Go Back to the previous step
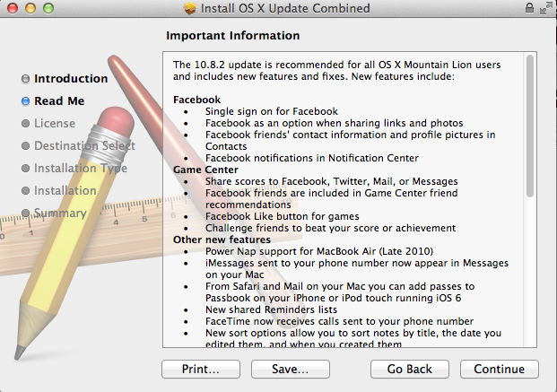 [x=410, y=369]
